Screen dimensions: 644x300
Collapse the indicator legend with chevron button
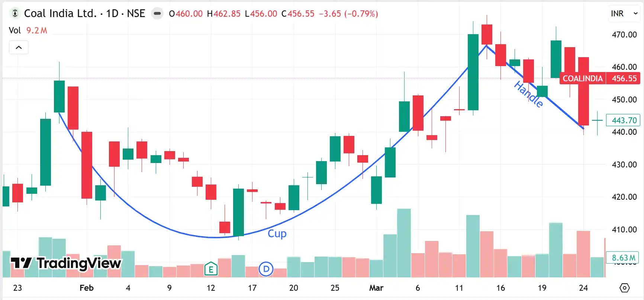(19, 48)
